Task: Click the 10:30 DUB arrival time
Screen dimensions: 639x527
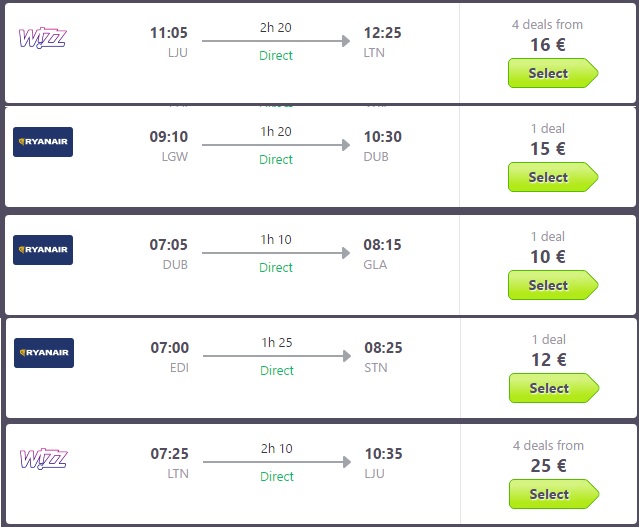Action: pyautogui.click(x=382, y=137)
